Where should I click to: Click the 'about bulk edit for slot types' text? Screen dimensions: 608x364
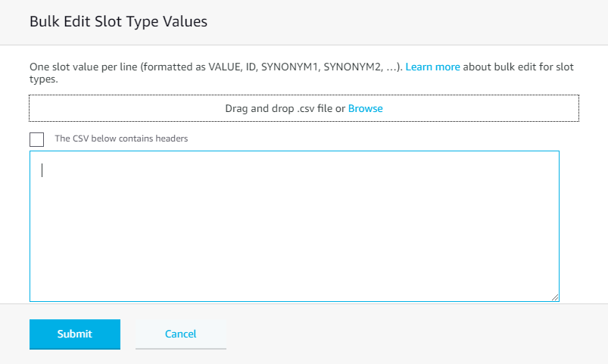click(517, 67)
